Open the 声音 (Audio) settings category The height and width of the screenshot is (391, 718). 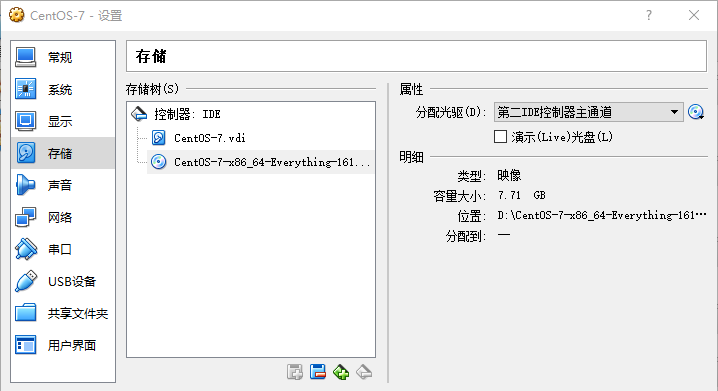[63, 185]
